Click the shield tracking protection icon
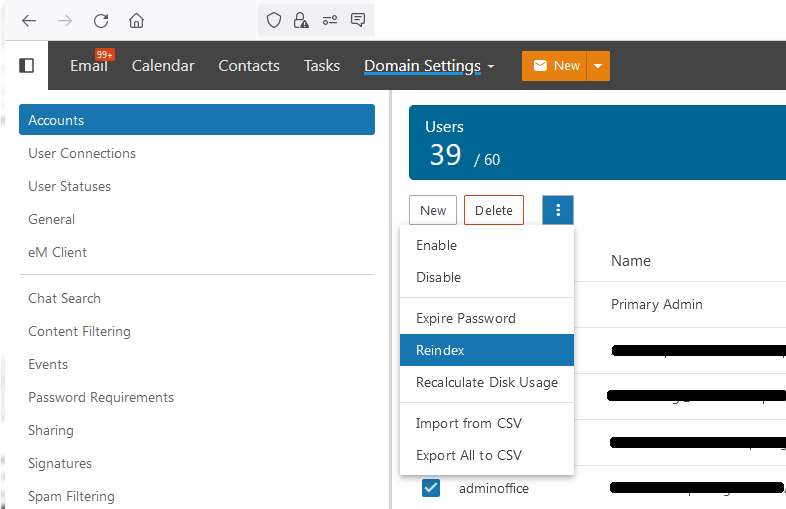This screenshot has height=509, width=786. tap(273, 20)
